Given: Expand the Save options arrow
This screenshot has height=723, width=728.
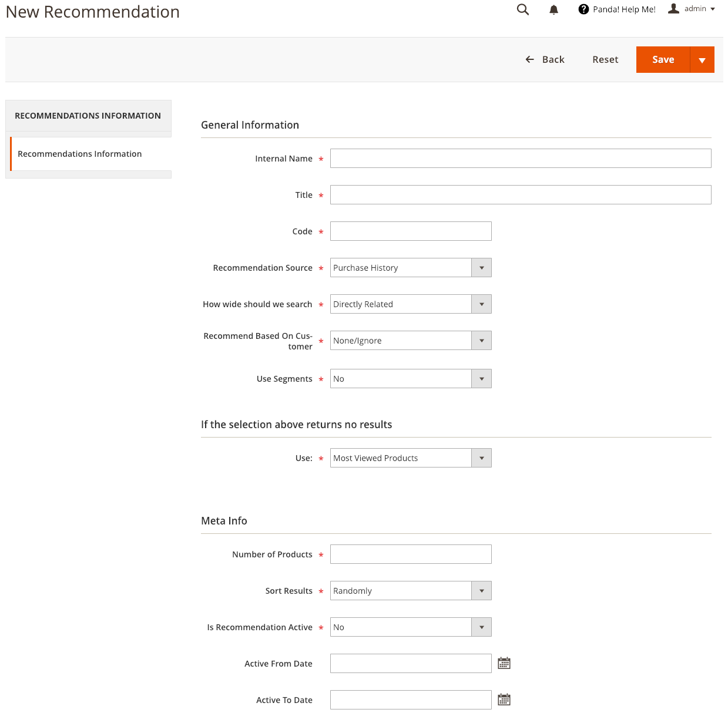Looking at the screenshot, I should click(702, 60).
